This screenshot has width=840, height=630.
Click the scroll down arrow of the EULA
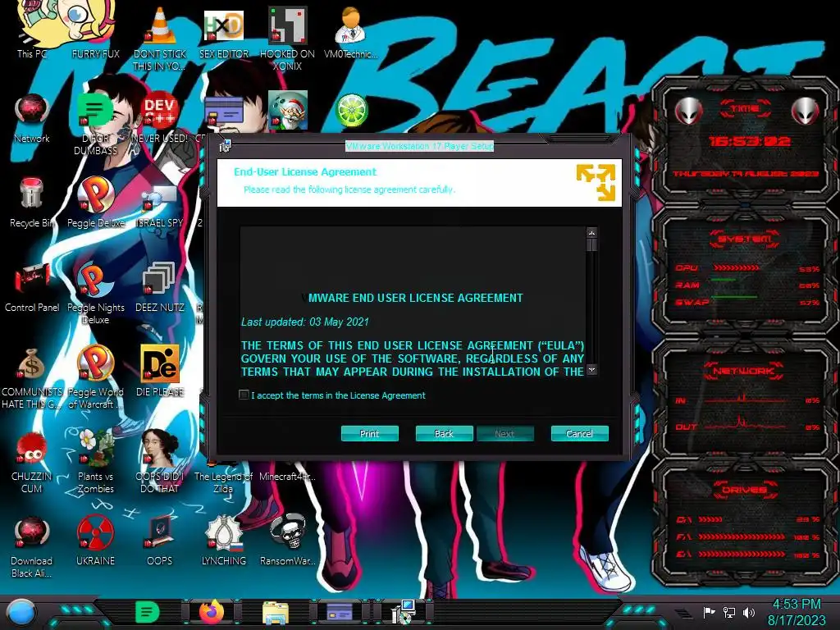[591, 370]
